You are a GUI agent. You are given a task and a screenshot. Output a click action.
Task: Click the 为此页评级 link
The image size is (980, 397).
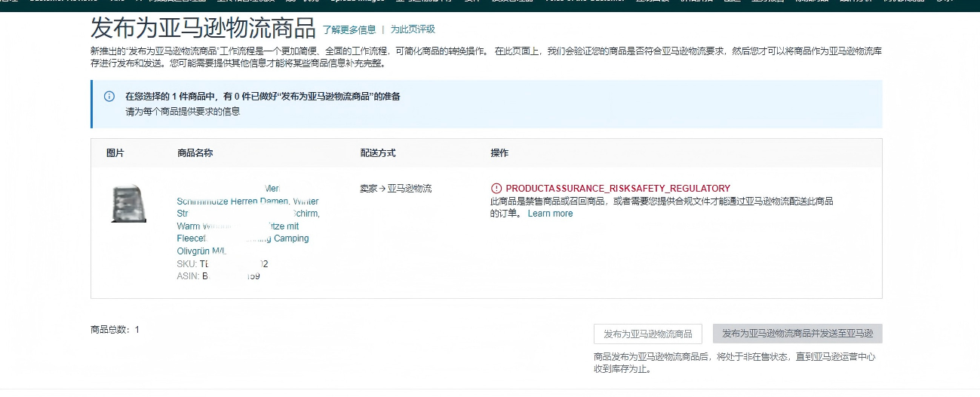tap(412, 29)
